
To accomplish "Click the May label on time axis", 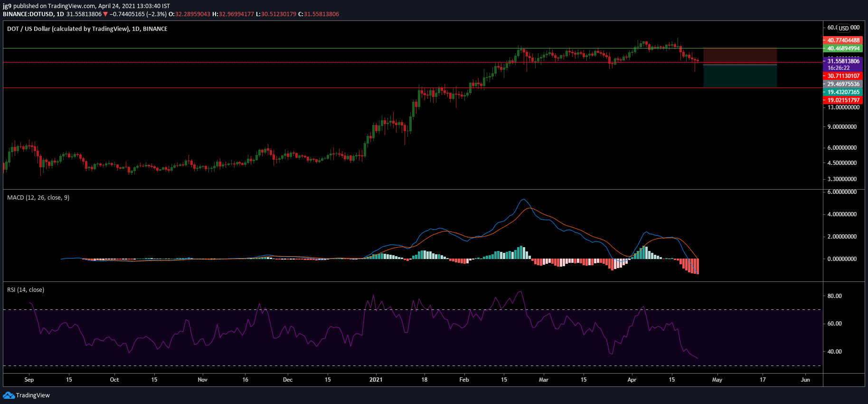I will pos(717,380).
